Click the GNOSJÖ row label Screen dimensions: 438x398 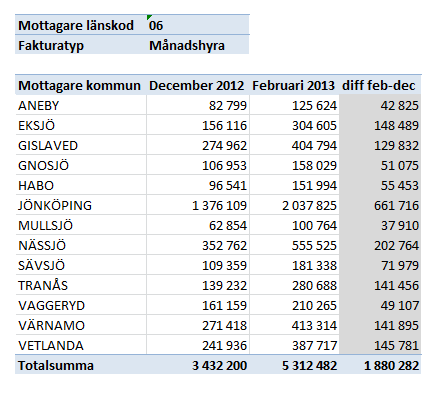(x=43, y=165)
